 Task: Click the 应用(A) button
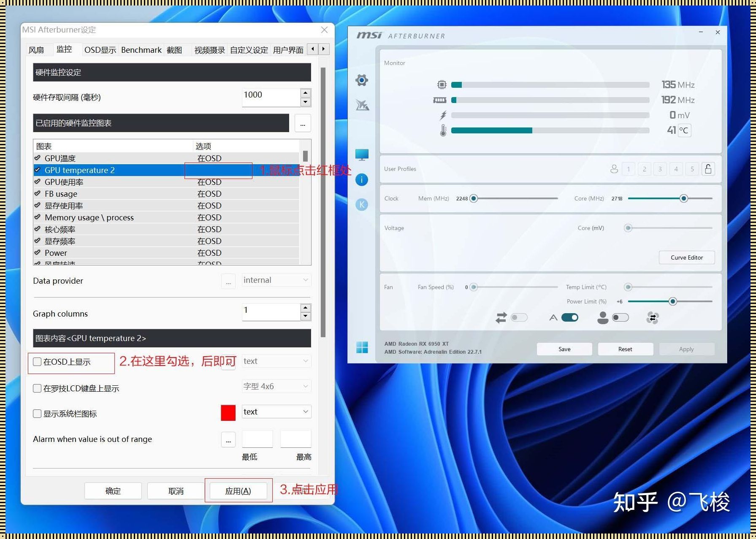pyautogui.click(x=238, y=491)
